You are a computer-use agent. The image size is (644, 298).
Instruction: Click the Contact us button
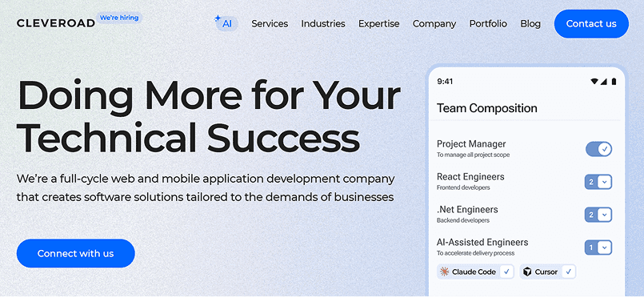591,24
